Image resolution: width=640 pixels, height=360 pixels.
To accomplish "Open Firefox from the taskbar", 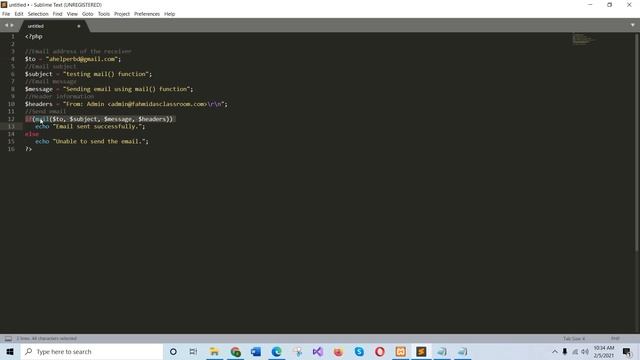I will pyautogui.click(x=338, y=351).
